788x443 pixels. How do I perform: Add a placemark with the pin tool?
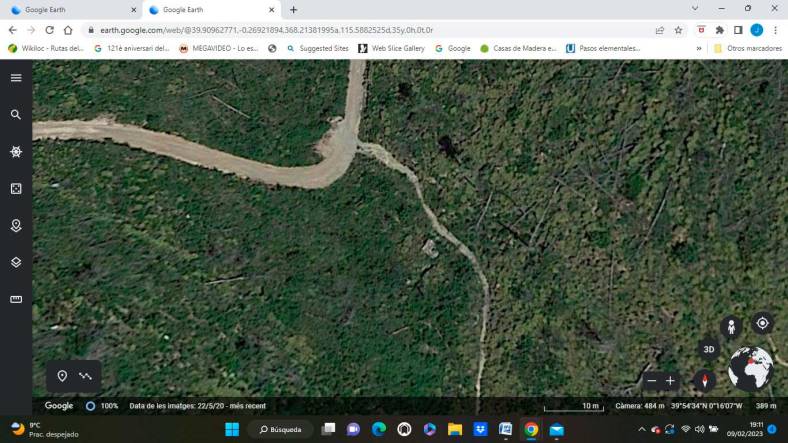(62, 376)
